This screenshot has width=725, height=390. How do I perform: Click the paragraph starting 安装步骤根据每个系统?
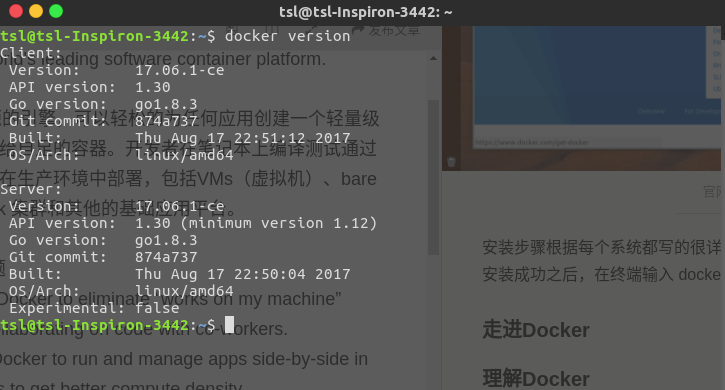click(x=602, y=248)
